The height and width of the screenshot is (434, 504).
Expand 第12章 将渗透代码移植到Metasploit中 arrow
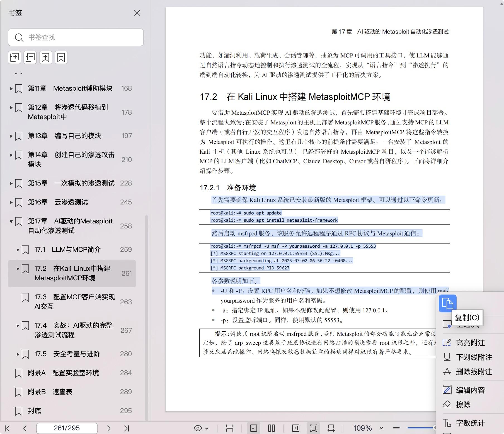tap(11, 108)
